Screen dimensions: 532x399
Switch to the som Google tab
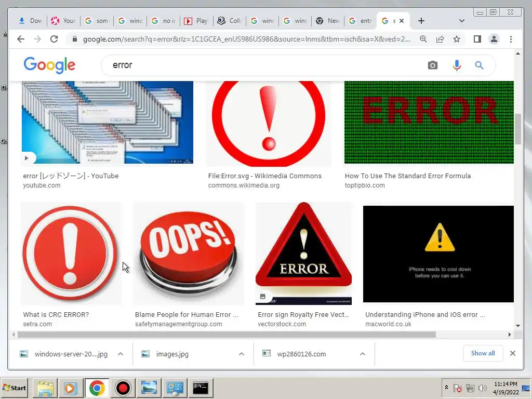pyautogui.click(x=97, y=21)
